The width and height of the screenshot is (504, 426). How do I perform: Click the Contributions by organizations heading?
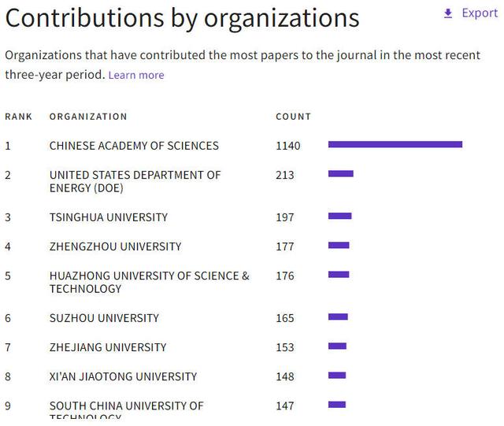[x=182, y=19]
